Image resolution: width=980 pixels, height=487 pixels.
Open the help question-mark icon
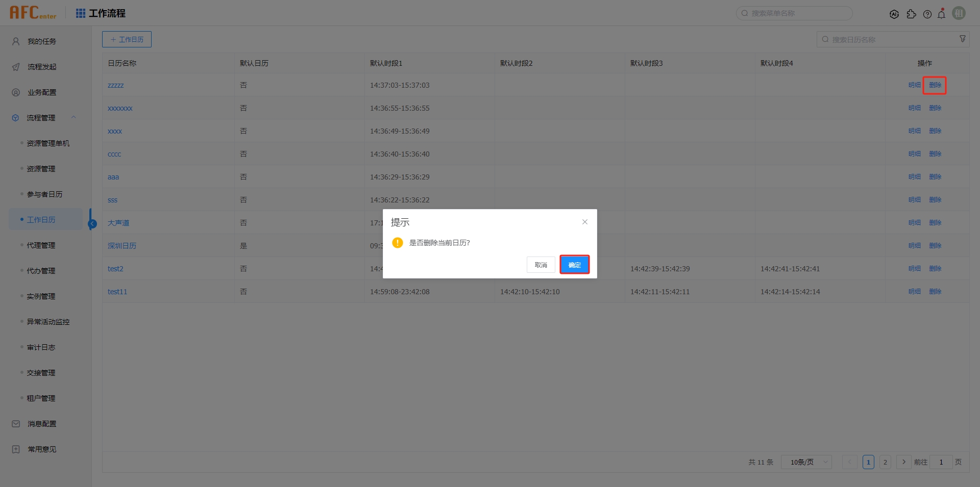[x=927, y=14]
